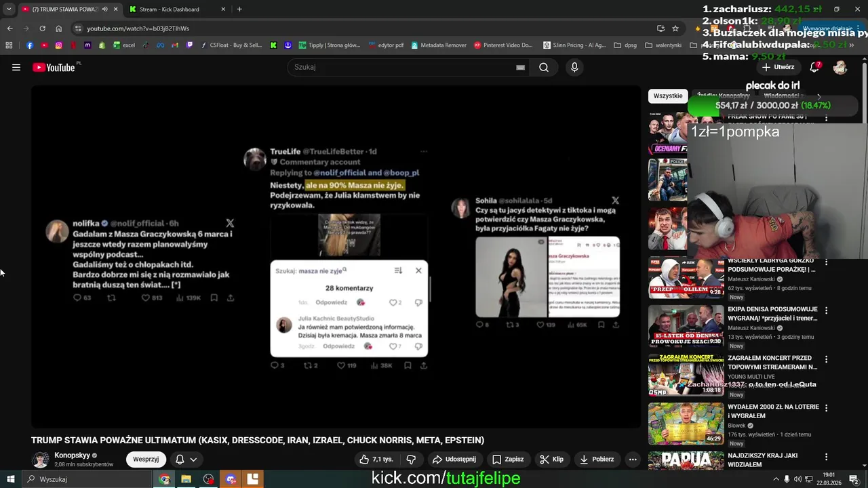Create a clip with Klip button
The image size is (868, 488).
pyautogui.click(x=552, y=459)
